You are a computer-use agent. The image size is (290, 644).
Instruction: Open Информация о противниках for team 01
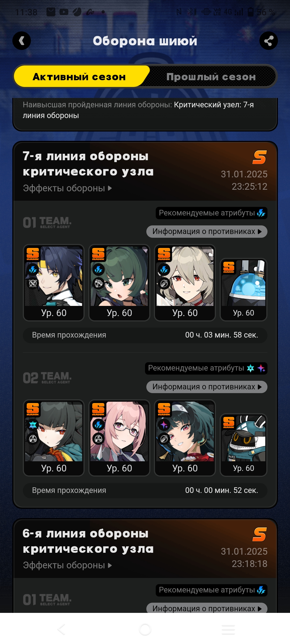click(x=207, y=232)
